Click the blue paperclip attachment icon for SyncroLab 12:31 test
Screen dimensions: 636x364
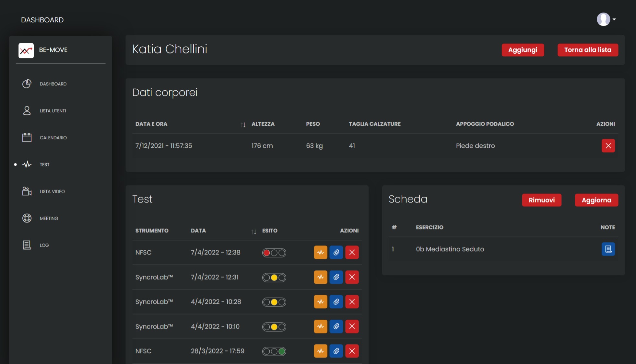336,277
